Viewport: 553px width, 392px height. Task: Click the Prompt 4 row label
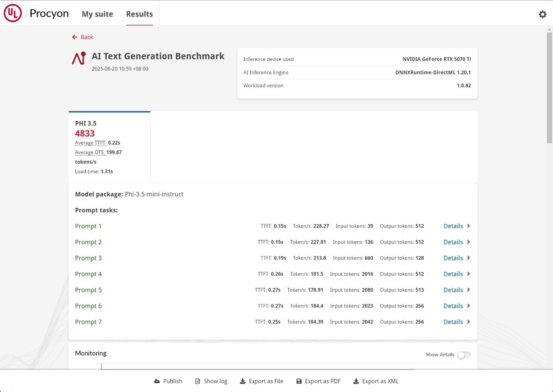[x=88, y=274]
